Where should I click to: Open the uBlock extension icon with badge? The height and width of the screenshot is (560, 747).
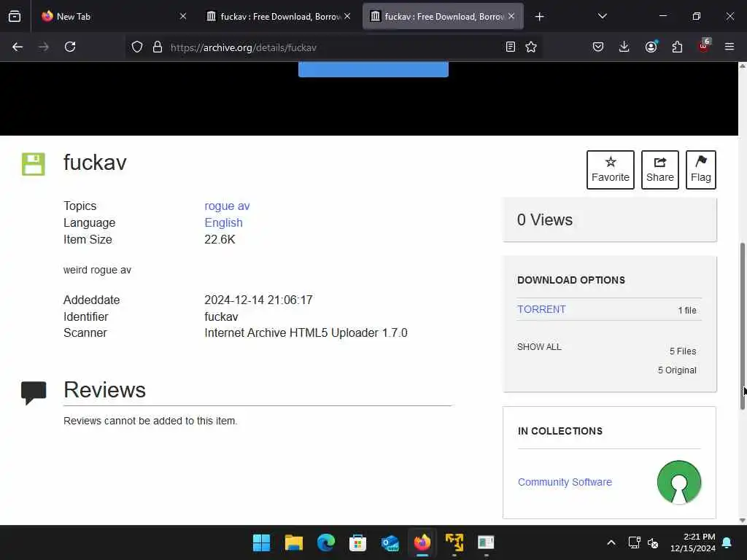click(704, 46)
